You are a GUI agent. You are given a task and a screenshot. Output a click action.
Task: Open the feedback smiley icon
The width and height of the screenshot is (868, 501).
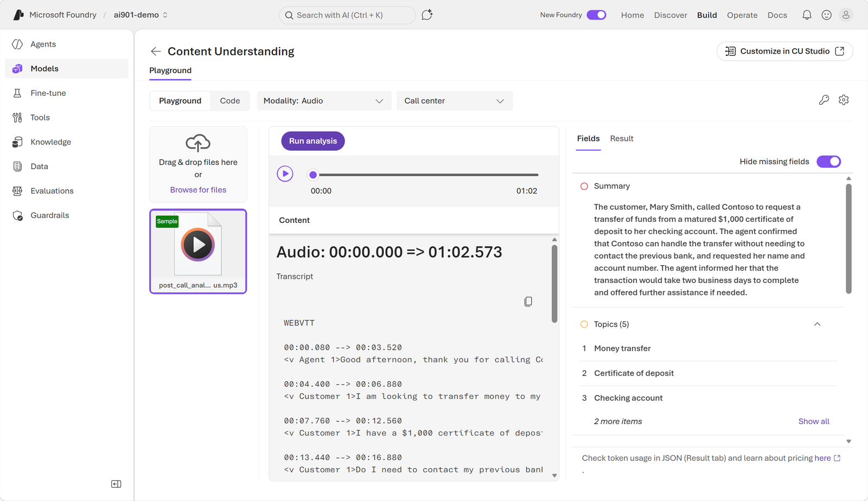click(826, 15)
